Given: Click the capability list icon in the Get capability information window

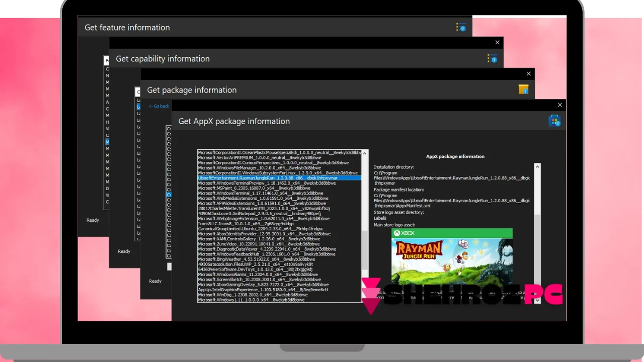Looking at the screenshot, I should (x=492, y=58).
